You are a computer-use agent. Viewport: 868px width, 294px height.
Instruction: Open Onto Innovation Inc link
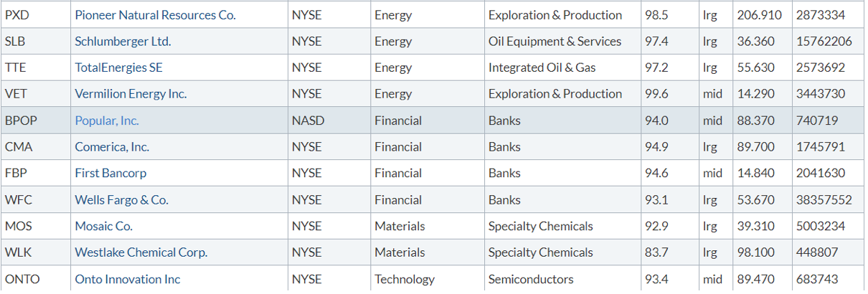pyautogui.click(x=128, y=280)
